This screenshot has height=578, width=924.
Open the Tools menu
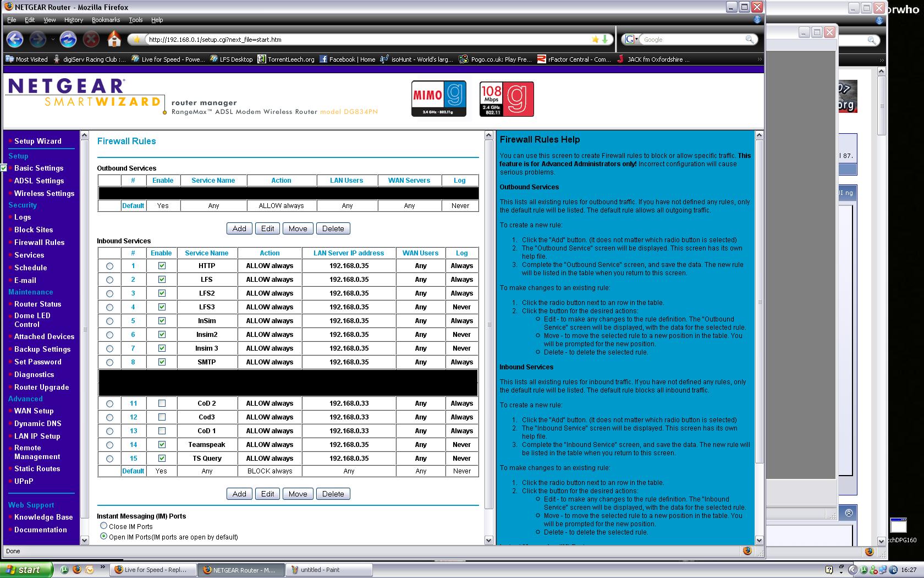pos(136,20)
